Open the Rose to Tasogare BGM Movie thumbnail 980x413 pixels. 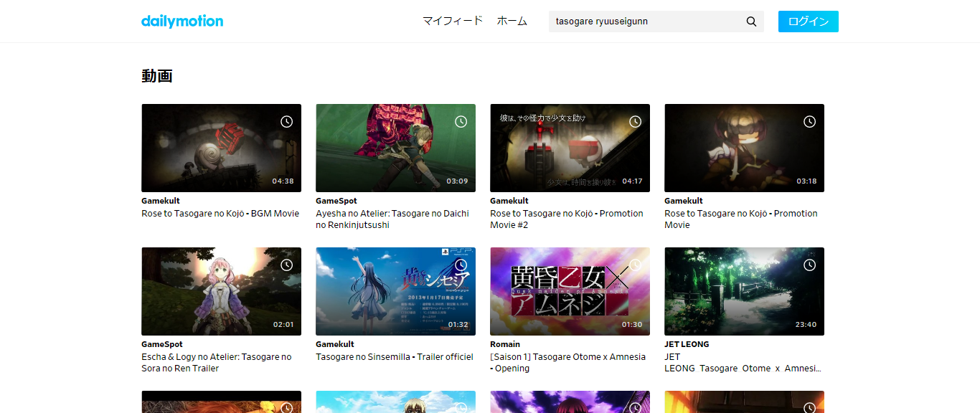[221, 148]
